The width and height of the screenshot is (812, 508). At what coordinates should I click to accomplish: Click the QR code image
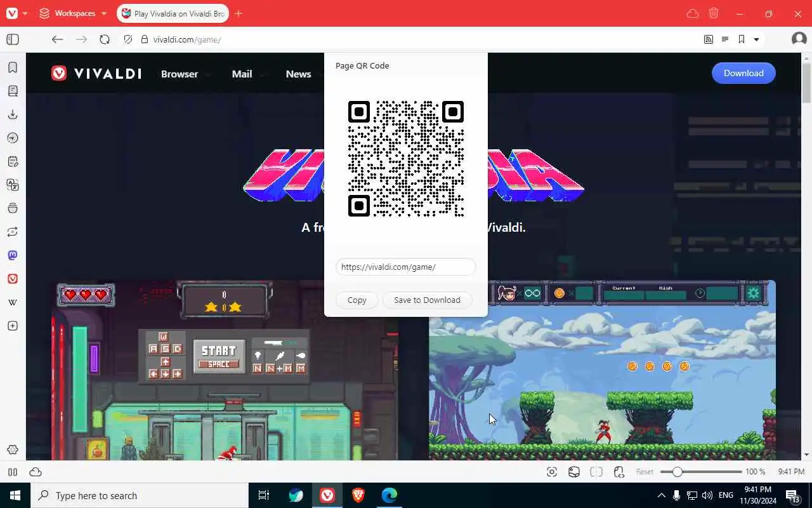point(406,159)
